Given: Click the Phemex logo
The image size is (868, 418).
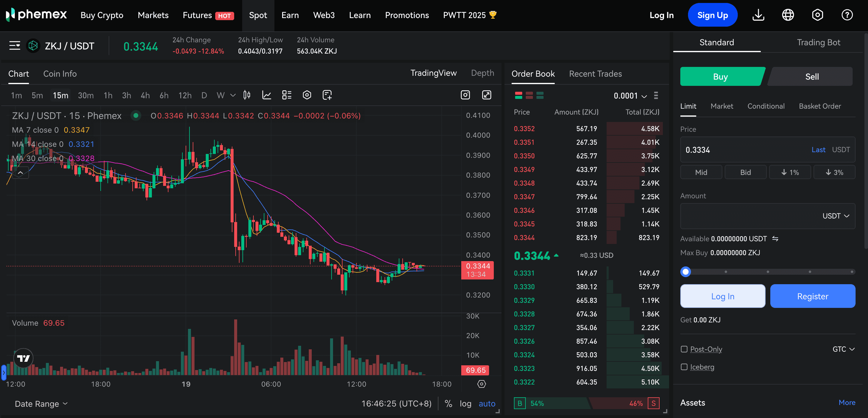Looking at the screenshot, I should pos(36,15).
